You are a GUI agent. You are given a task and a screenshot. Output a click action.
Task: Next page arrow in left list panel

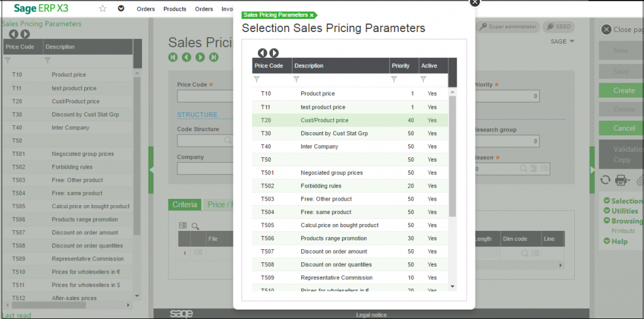coord(25,34)
